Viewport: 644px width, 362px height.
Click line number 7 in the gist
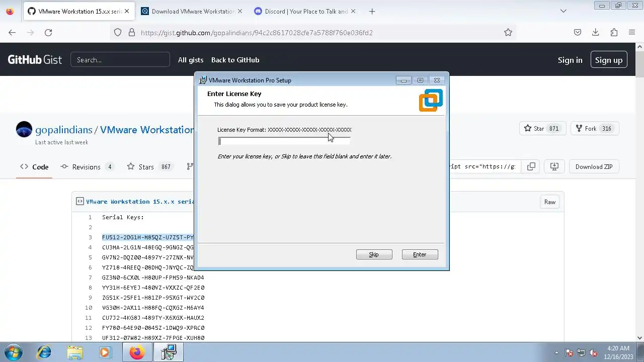[x=90, y=278]
